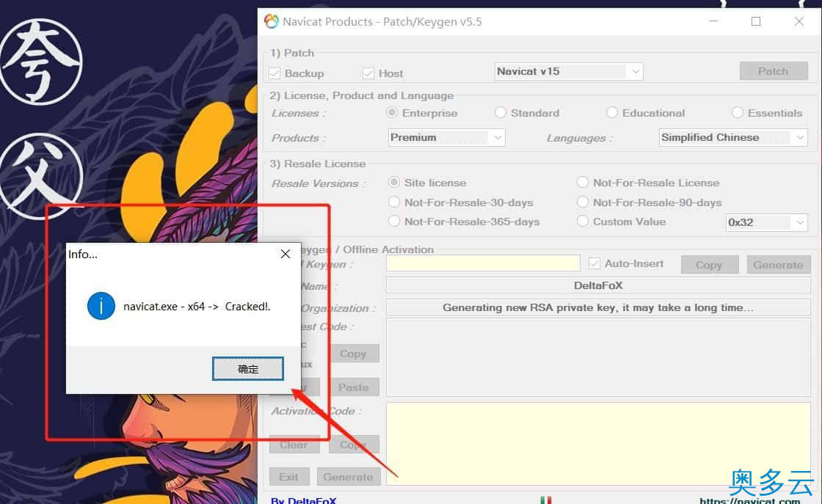Click the Italian flag icon at bottom
Image resolution: width=822 pixels, height=504 pixels.
[x=545, y=500]
